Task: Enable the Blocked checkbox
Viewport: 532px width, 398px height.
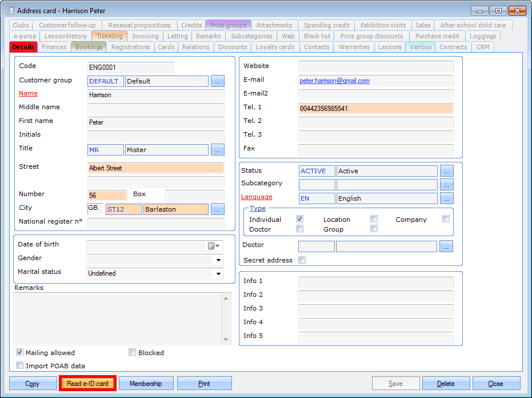Action: tap(133, 353)
